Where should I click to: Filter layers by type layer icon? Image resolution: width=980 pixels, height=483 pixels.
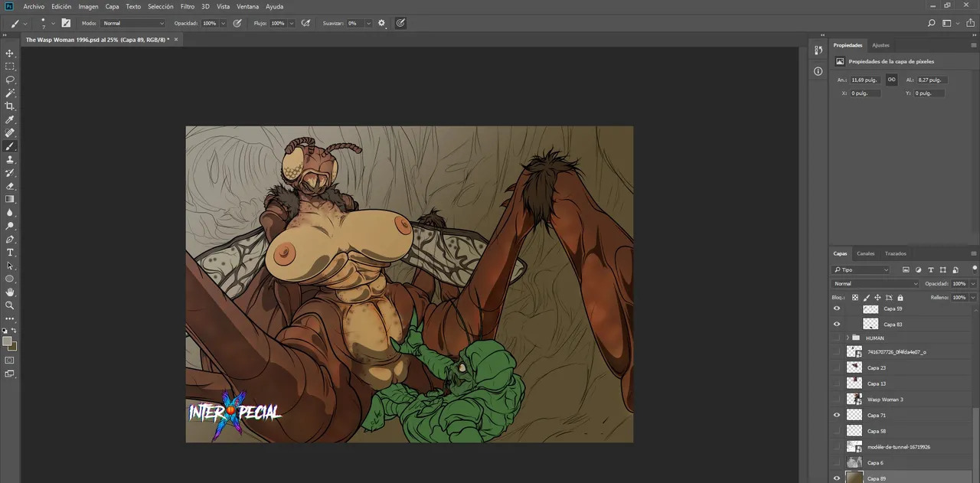coord(930,269)
